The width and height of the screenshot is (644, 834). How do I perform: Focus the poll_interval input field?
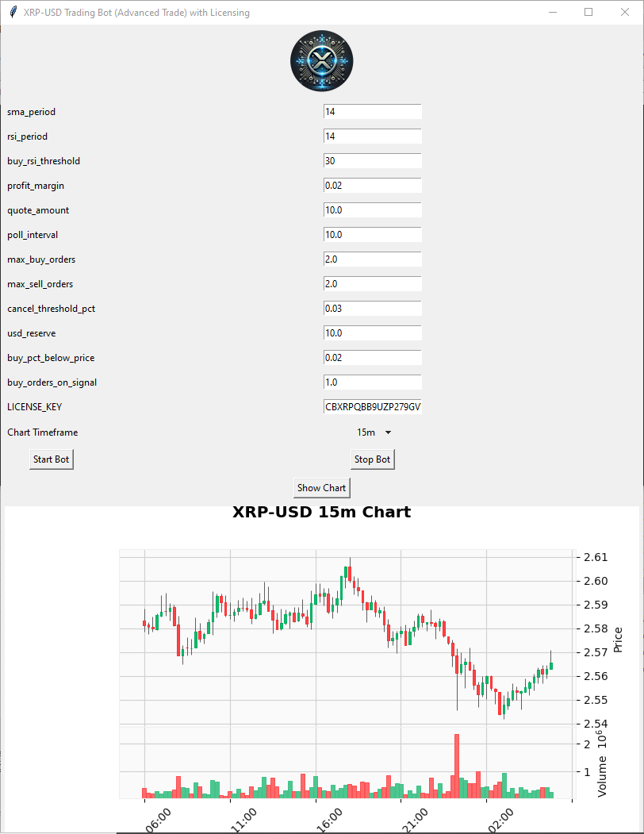(372, 235)
